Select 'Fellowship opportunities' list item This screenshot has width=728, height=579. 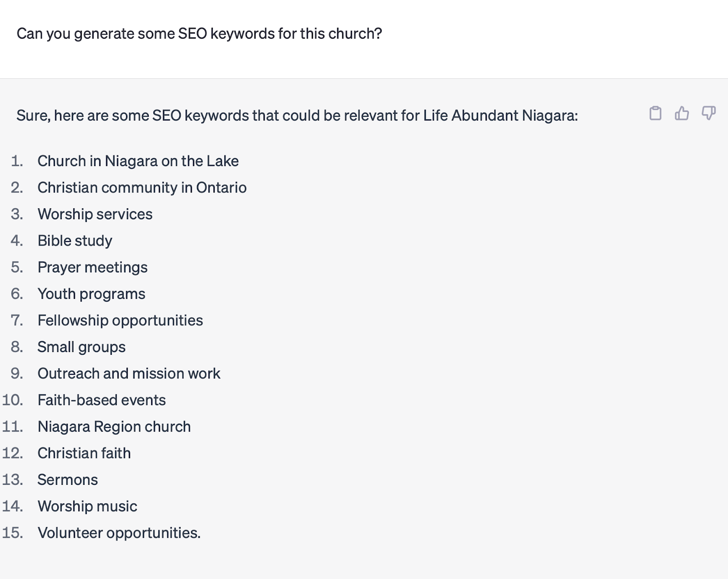coord(121,320)
